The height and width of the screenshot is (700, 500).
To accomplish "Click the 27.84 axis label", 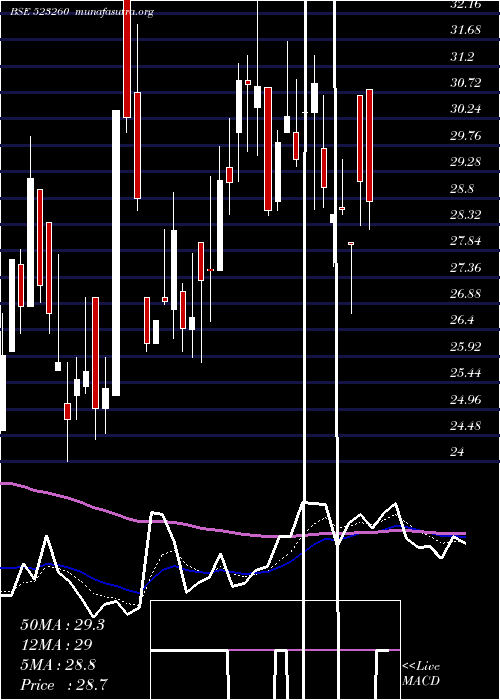I will pos(466,241).
